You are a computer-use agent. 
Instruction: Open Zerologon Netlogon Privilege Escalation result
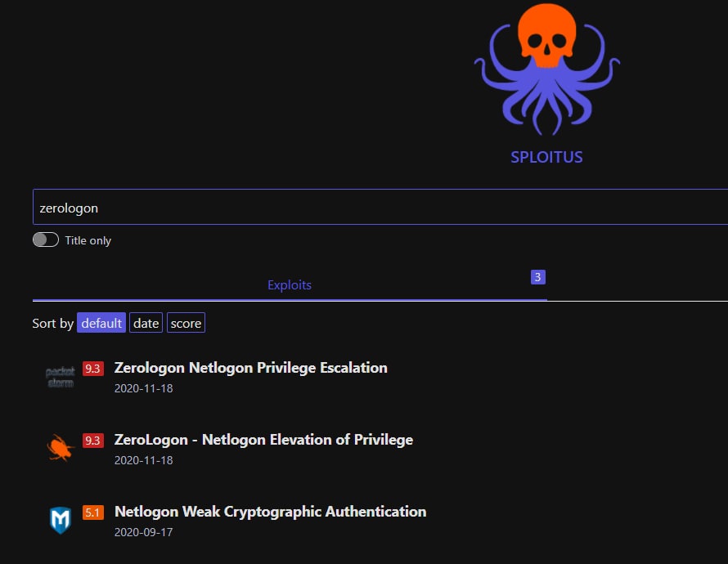(x=251, y=368)
